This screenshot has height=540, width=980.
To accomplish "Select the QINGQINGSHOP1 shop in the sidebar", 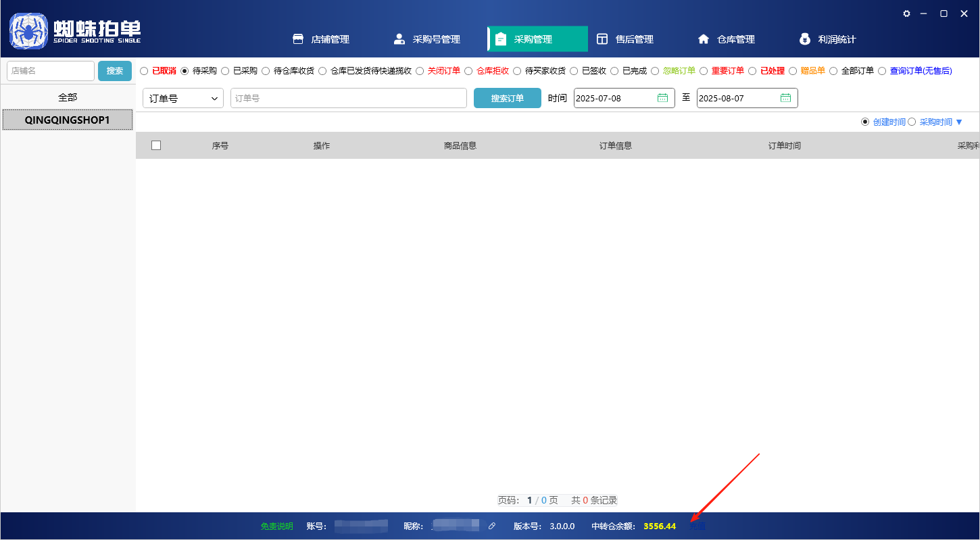I will coord(68,120).
